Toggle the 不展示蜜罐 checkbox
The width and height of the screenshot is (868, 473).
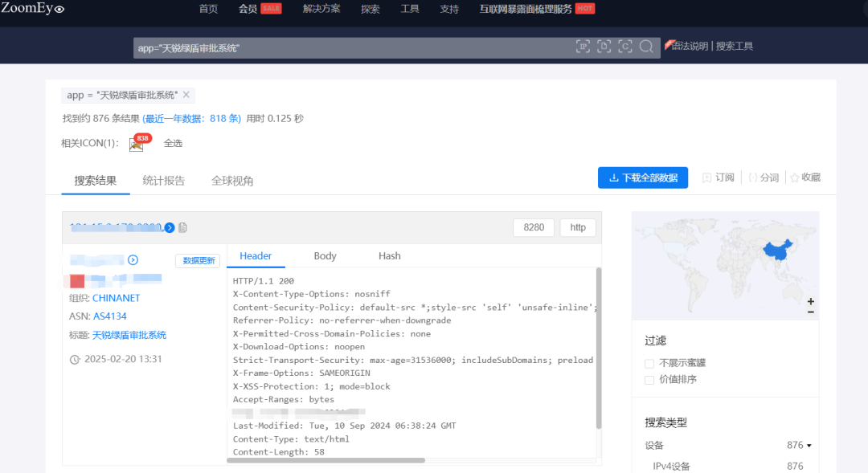(x=649, y=364)
